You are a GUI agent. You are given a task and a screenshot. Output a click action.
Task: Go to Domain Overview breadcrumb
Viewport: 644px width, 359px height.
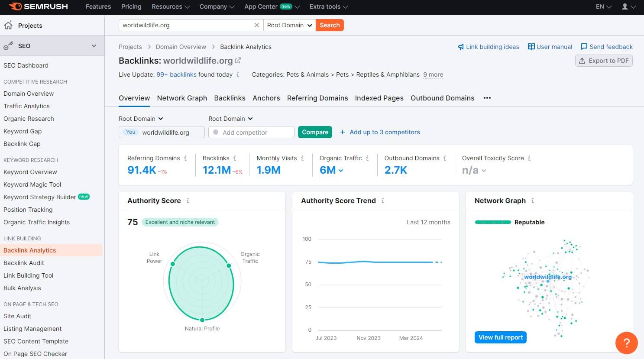pyautogui.click(x=181, y=47)
